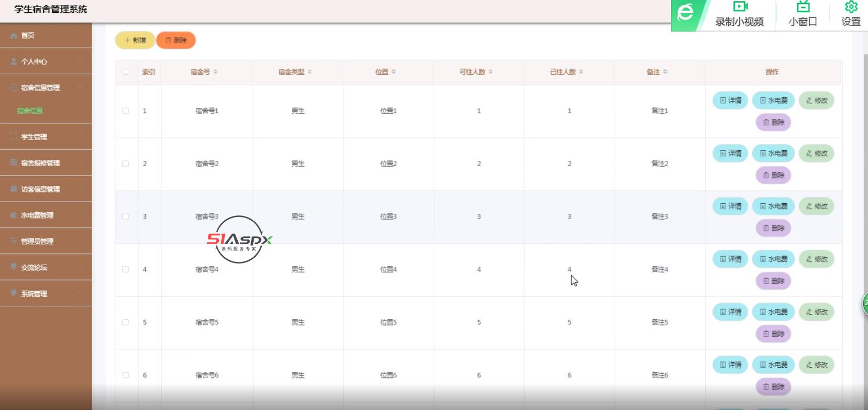This screenshot has width=868, height=410.
Task: Sort the 可住人数 column via sort arrows
Action: (490, 72)
